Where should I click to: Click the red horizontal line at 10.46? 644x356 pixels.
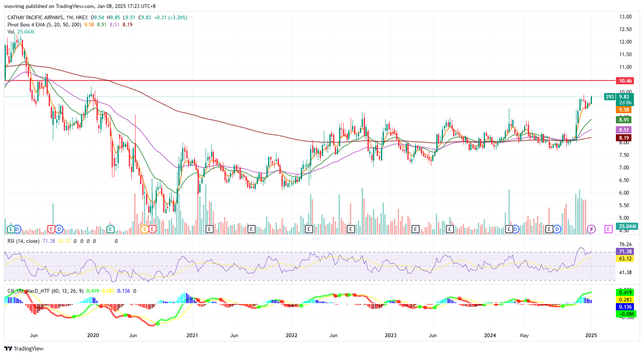tap(310, 80)
